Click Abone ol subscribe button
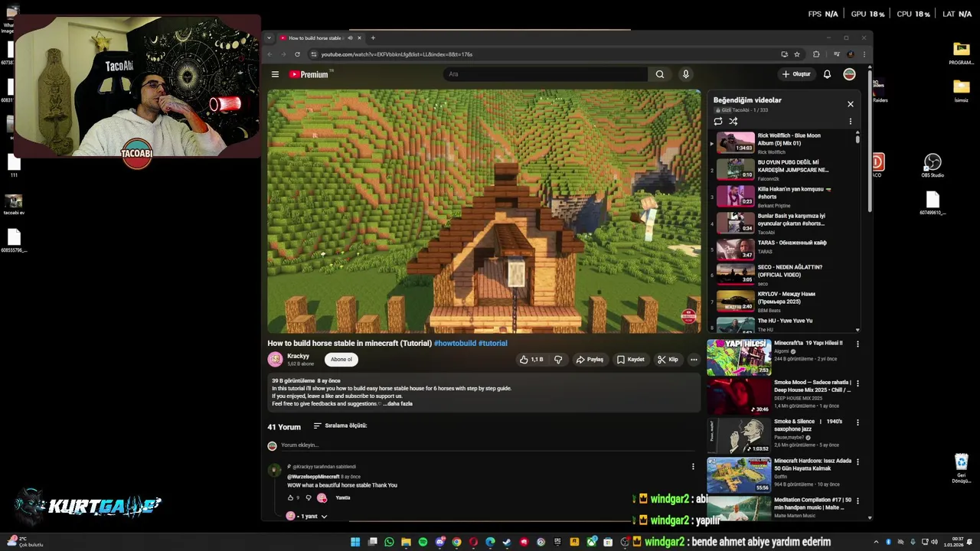This screenshot has height=551, width=980. (x=341, y=359)
